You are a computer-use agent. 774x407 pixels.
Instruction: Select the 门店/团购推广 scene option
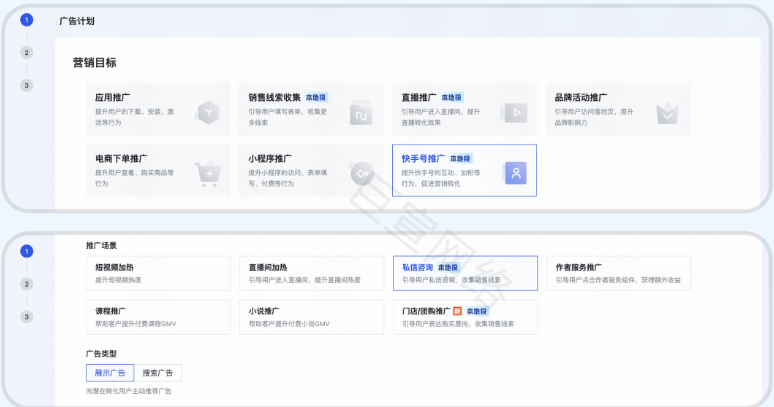pyautogui.click(x=465, y=317)
